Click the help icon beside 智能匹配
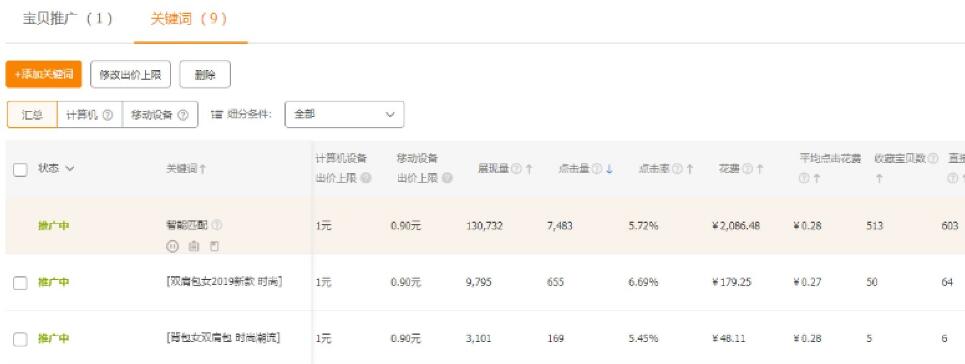Image resolution: width=965 pixels, height=364 pixels. pyautogui.click(x=217, y=225)
